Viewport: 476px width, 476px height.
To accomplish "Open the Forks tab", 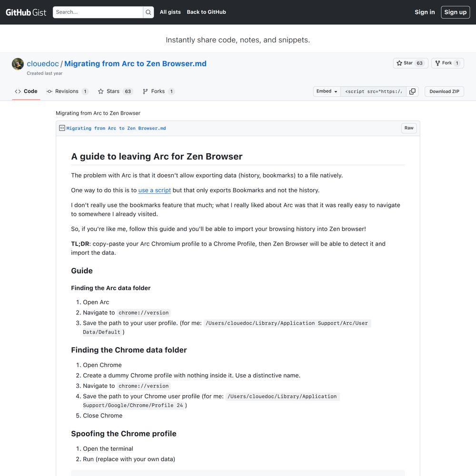I will coord(159,91).
